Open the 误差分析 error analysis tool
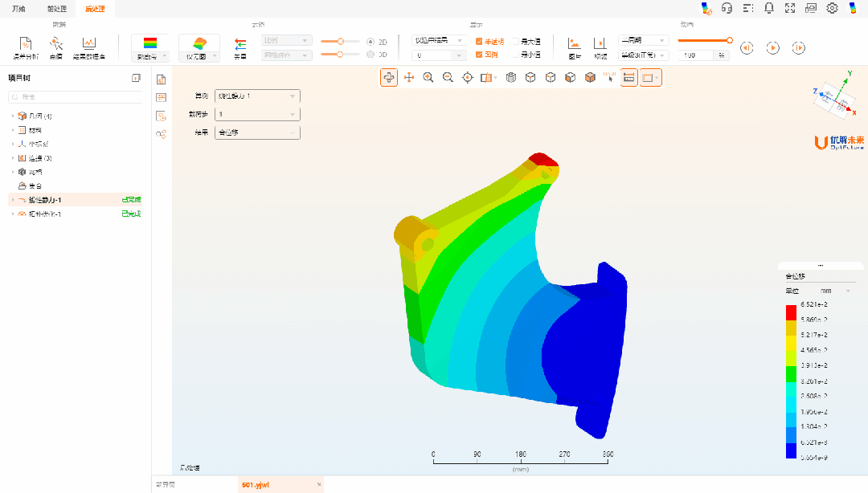The image size is (868, 493). point(26,47)
